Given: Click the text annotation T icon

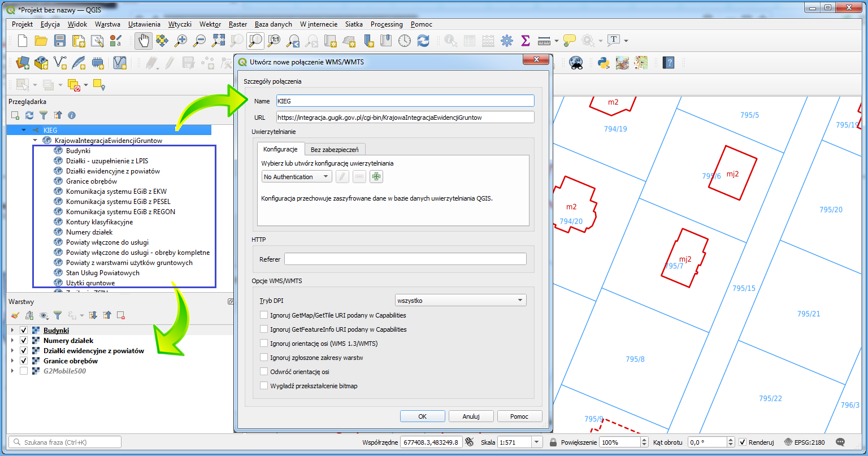Looking at the screenshot, I should point(614,41).
